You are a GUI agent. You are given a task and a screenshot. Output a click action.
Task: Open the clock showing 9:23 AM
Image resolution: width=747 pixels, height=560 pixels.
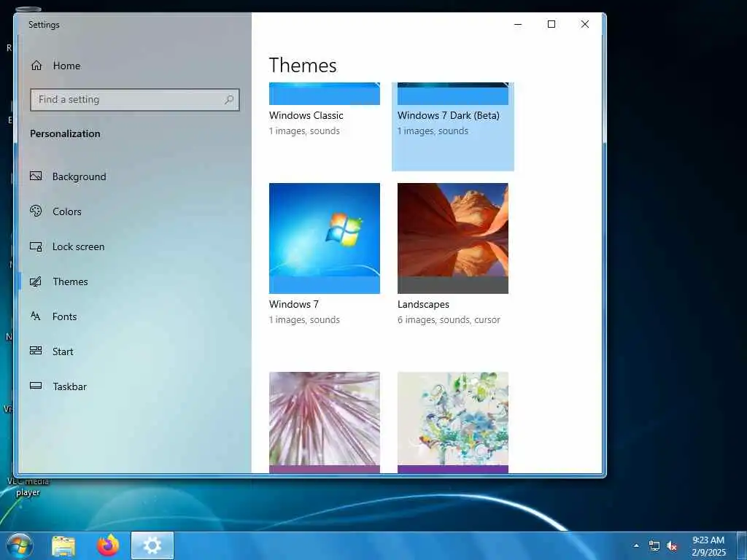(x=708, y=546)
